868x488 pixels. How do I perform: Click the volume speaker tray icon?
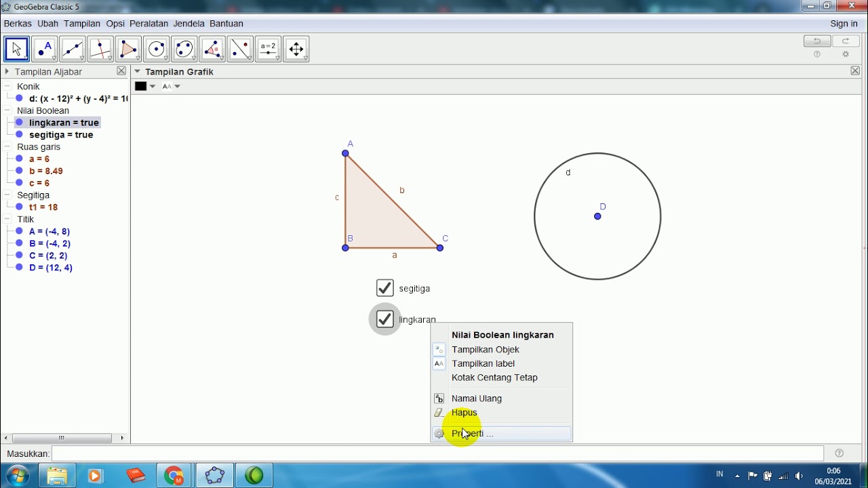[800, 476]
